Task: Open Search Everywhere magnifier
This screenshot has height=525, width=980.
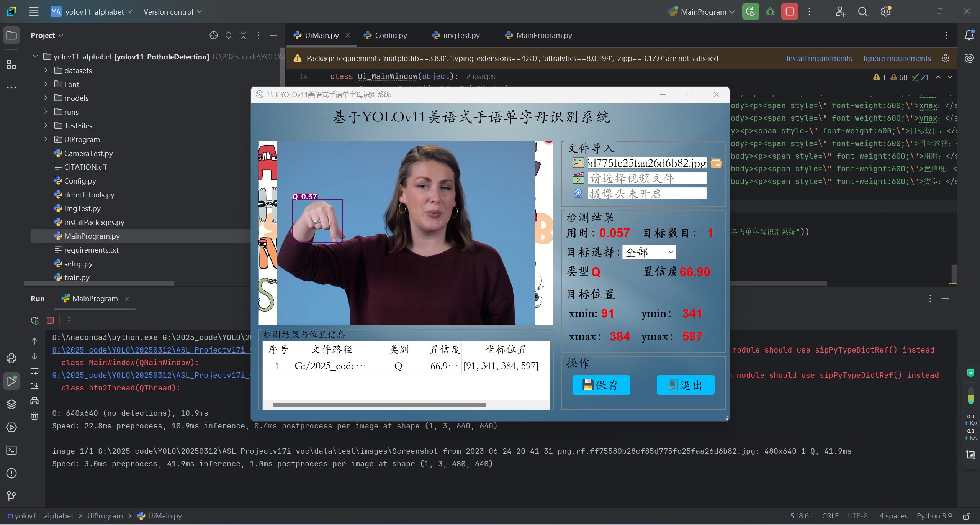Action: point(862,11)
